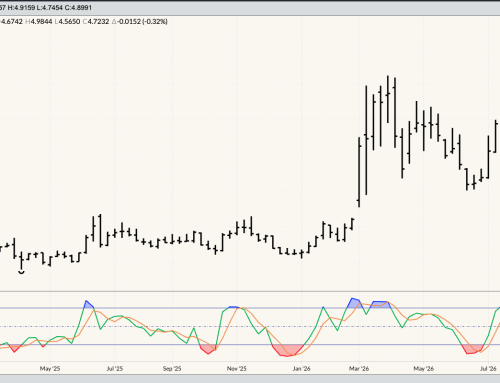Click the red oversold area near Jan '26
Viewport: 500px width, 383px height.
288,350
